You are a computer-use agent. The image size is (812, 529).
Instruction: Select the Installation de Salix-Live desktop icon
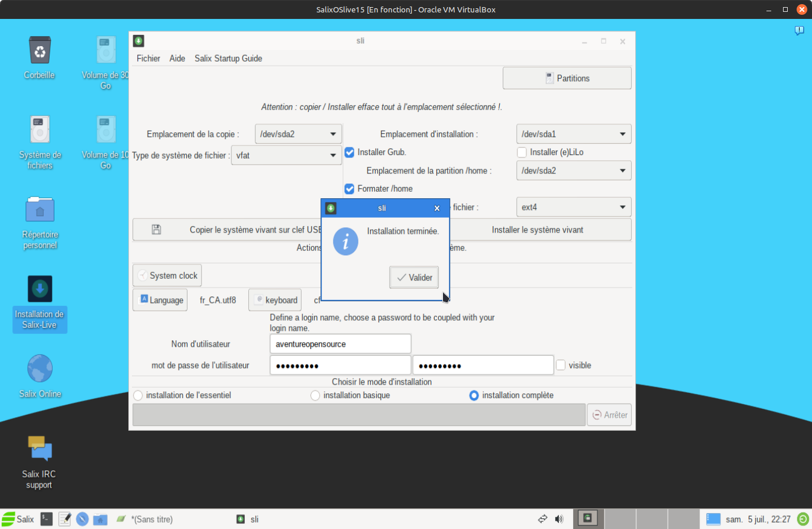pos(40,290)
